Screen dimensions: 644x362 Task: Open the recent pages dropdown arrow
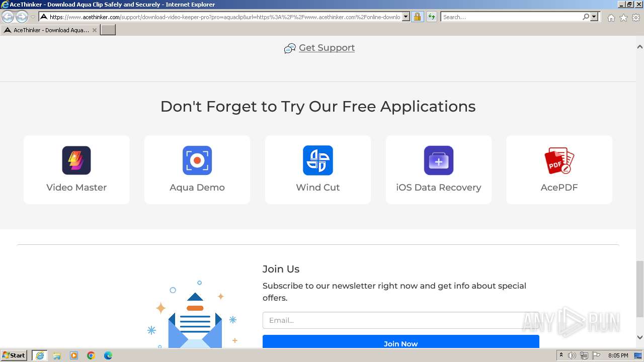tap(33, 17)
